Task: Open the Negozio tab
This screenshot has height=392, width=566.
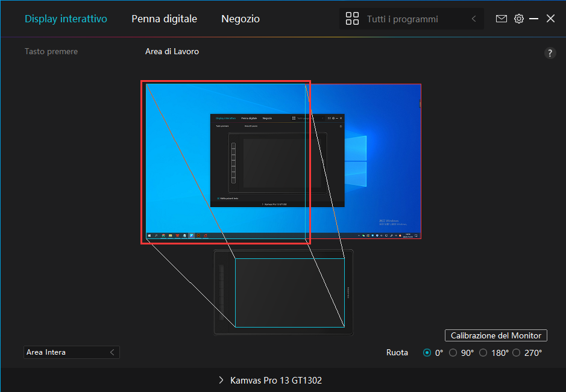Action: coord(241,19)
